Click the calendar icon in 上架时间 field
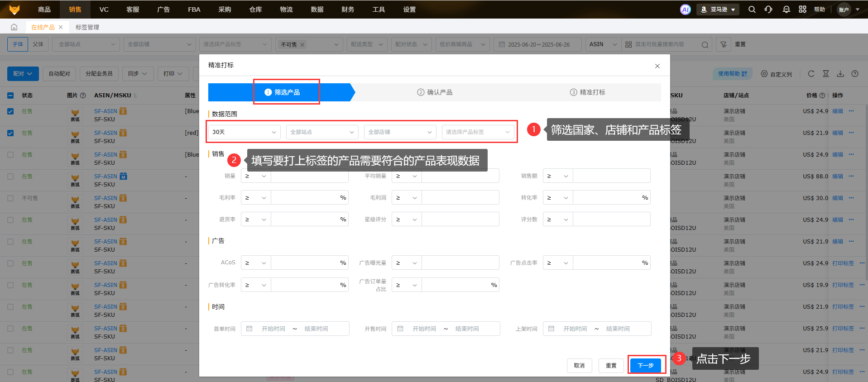Screen dimensions: 868x382 pos(551,329)
